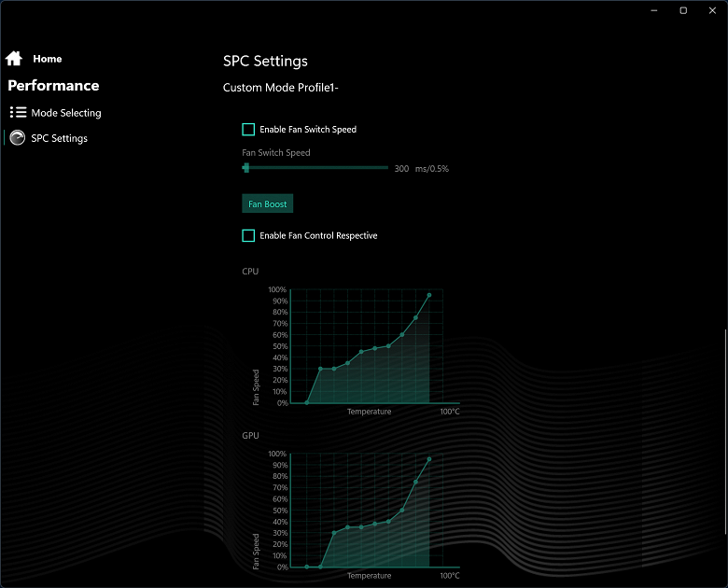
Task: Click the Home house icon
Action: [x=14, y=59]
